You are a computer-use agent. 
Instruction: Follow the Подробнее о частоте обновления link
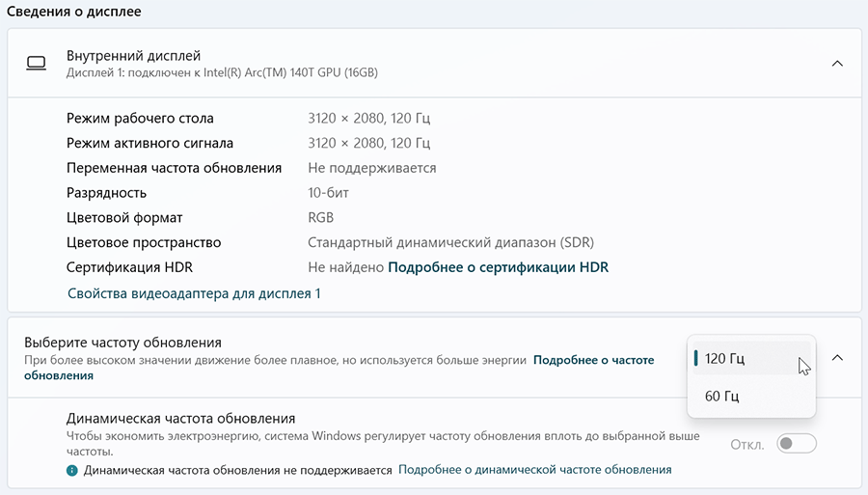[593, 360]
